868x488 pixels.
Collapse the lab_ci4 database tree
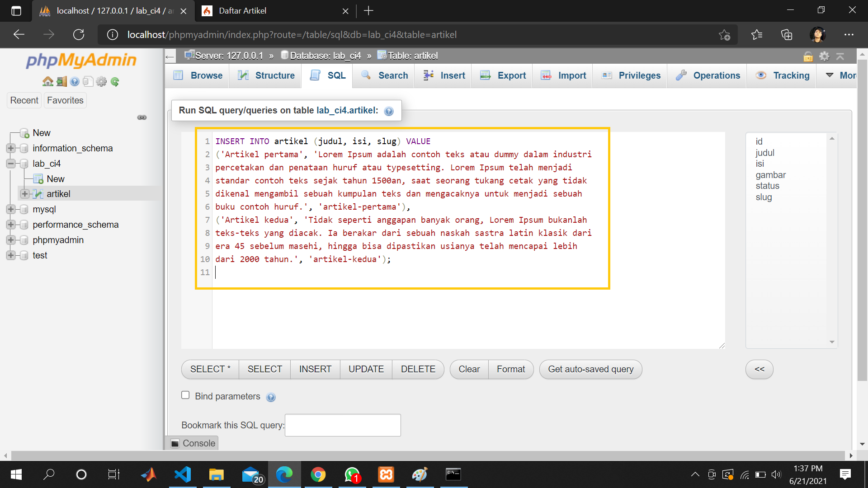10,164
